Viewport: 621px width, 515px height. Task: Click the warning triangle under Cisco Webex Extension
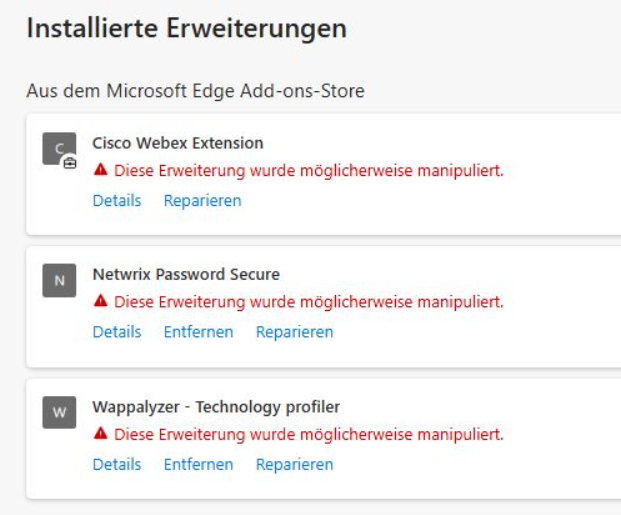pyautogui.click(x=100, y=171)
